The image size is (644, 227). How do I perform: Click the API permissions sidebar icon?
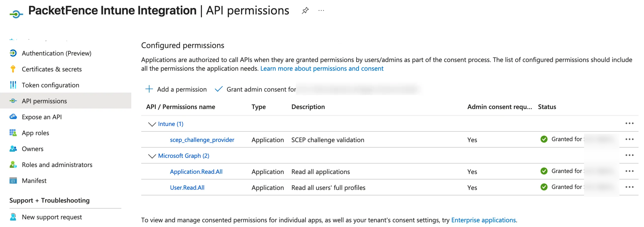point(13,101)
